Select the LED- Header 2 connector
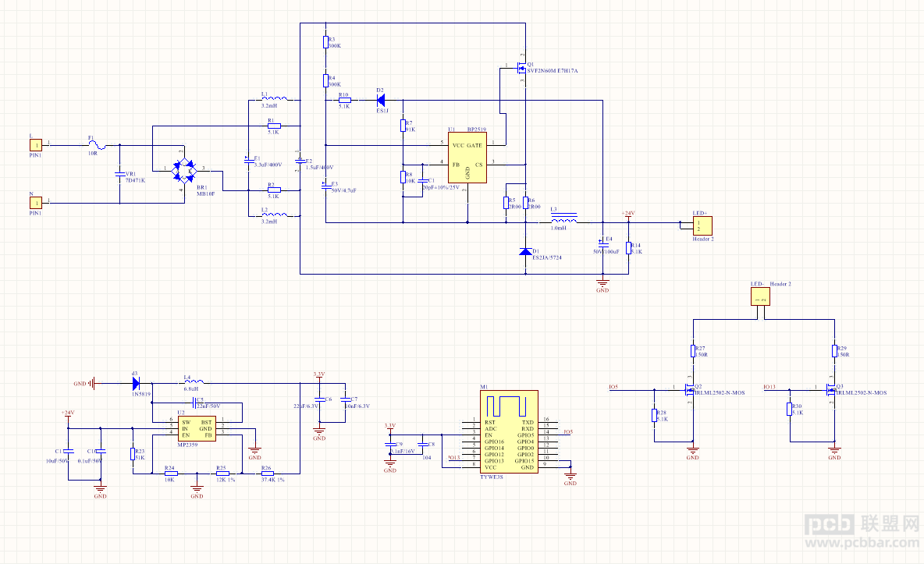Viewport: 924px width, 564px height. [x=760, y=296]
